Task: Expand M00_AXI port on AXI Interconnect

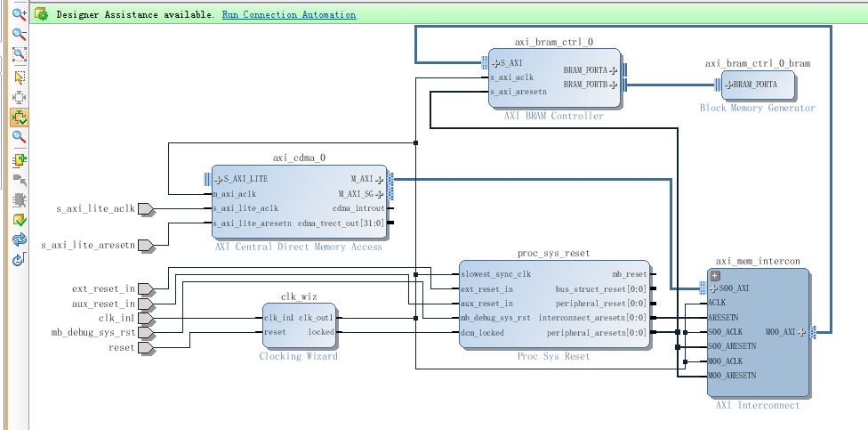Action: [x=801, y=332]
